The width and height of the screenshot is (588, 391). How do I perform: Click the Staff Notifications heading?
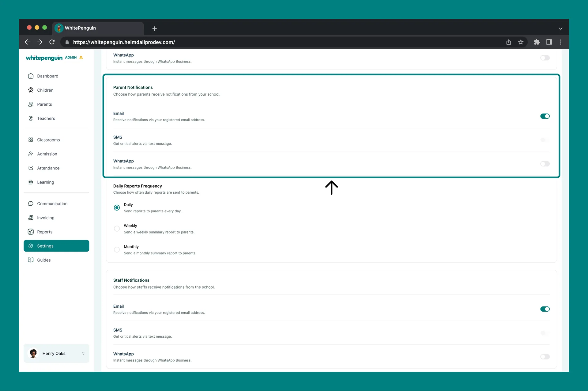pos(131,280)
